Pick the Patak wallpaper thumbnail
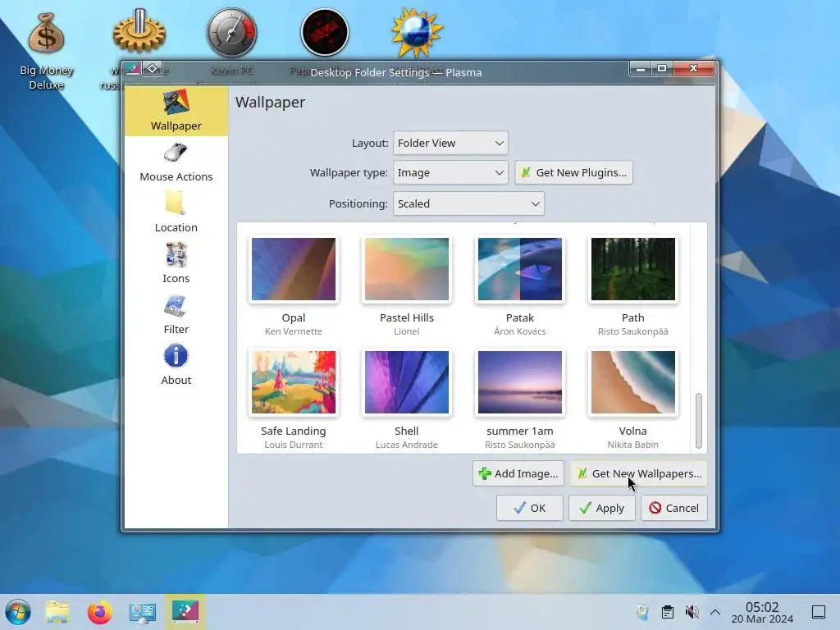Image resolution: width=840 pixels, height=630 pixels. click(x=519, y=269)
